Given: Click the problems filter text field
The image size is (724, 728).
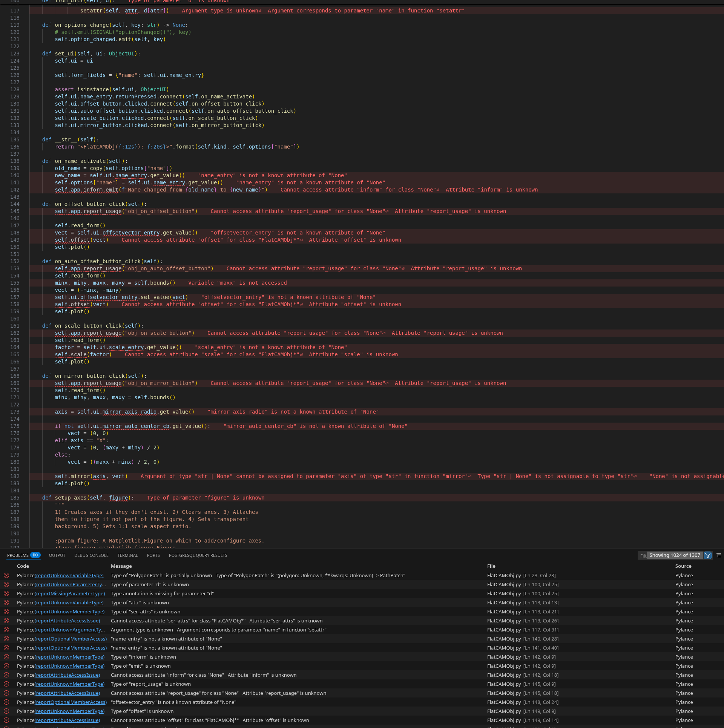Looking at the screenshot, I should (x=642, y=555).
